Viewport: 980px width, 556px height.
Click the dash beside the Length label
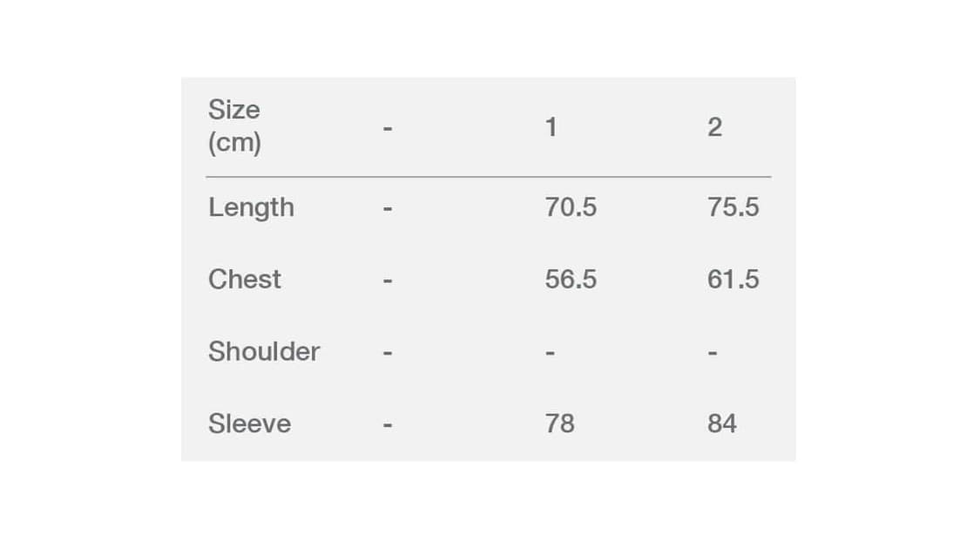[388, 208]
